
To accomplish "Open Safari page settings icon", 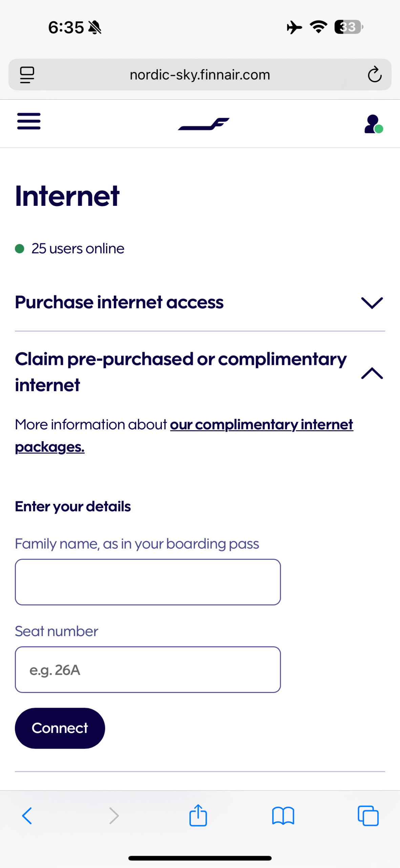I will 27,75.
